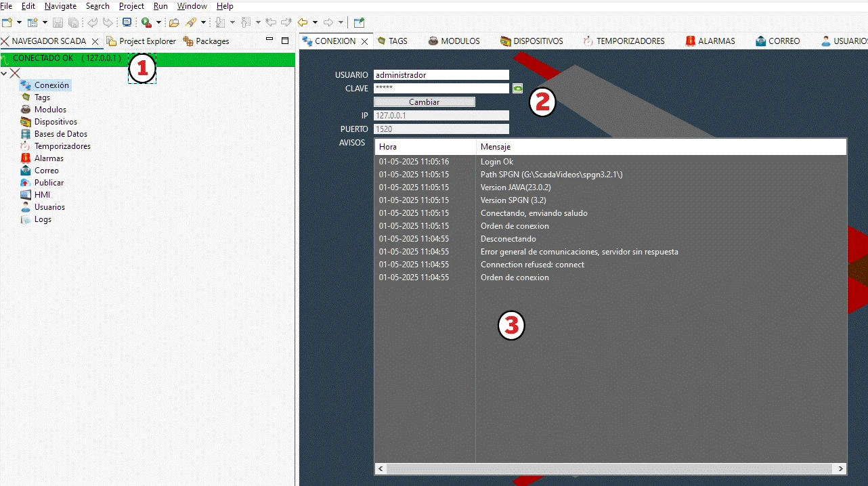Click the Forward navigation arrow icon
868x486 pixels.
point(328,22)
